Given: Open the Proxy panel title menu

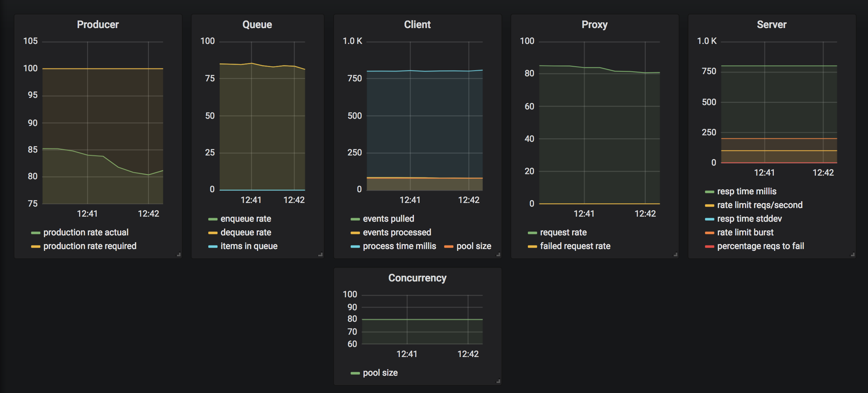Looking at the screenshot, I should [x=594, y=24].
